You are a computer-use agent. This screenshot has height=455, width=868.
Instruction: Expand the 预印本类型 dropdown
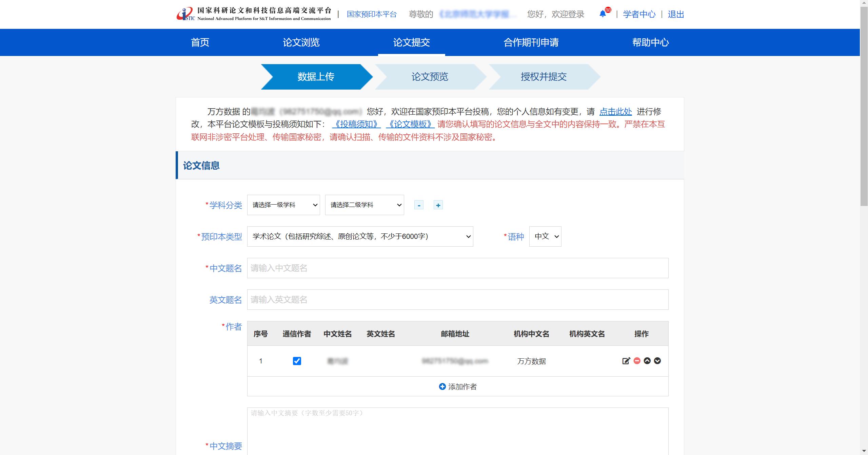tap(360, 236)
